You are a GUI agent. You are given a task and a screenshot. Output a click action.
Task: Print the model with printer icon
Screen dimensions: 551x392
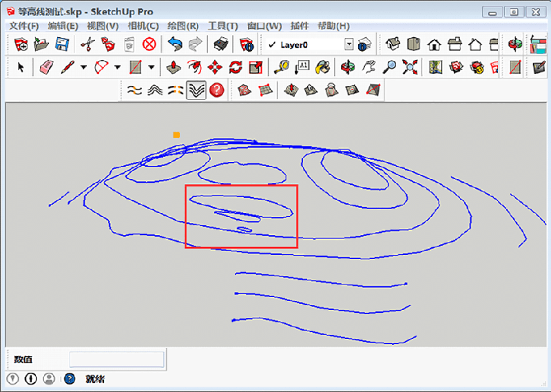tap(221, 45)
